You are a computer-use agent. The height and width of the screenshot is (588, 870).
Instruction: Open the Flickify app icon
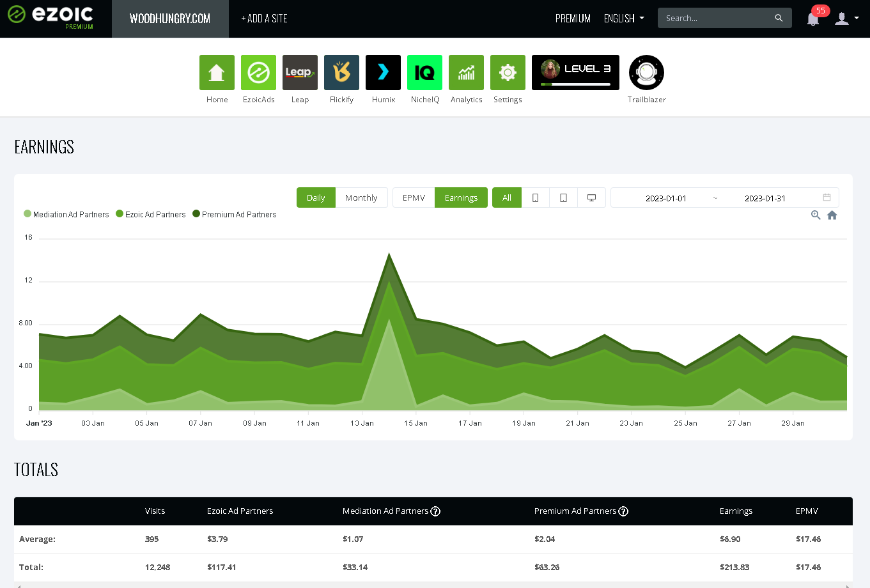click(341, 72)
